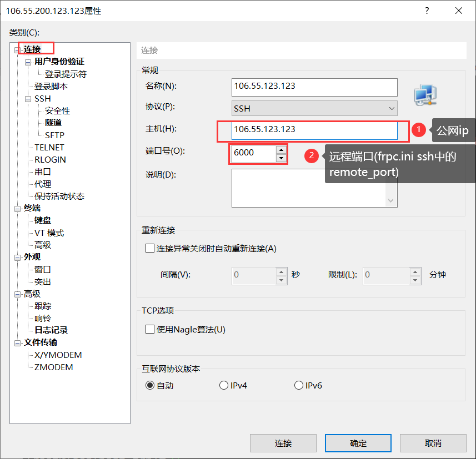Select 突出 under 外观
Image resolution: width=476 pixels, height=459 pixels.
(x=43, y=282)
